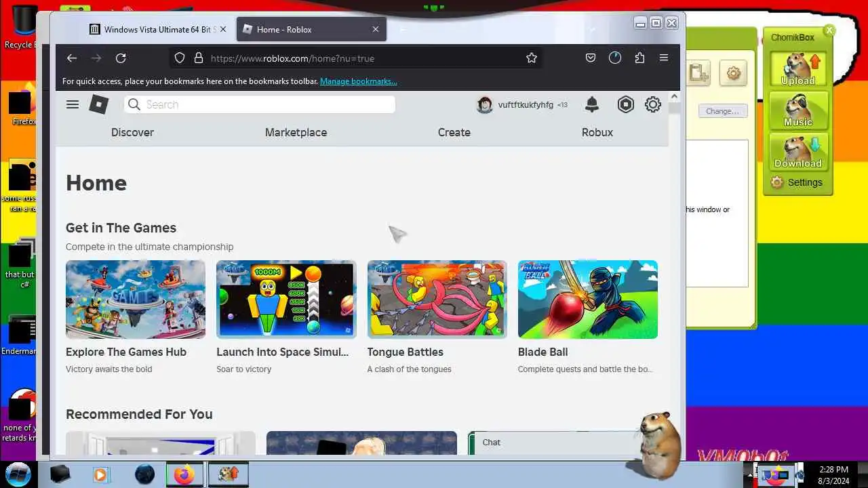Open the Blade Ball title link
This screenshot has height=488, width=868.
click(542, 352)
